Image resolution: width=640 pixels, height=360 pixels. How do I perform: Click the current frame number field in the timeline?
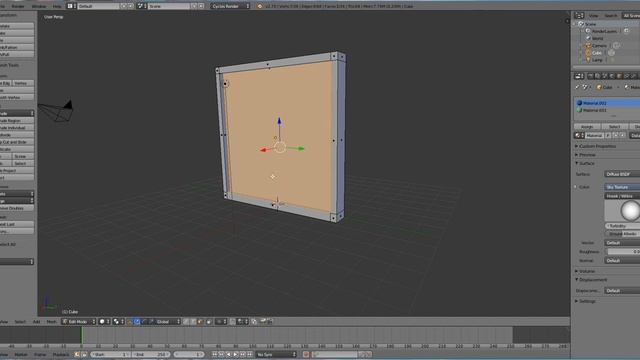pyautogui.click(x=189, y=354)
